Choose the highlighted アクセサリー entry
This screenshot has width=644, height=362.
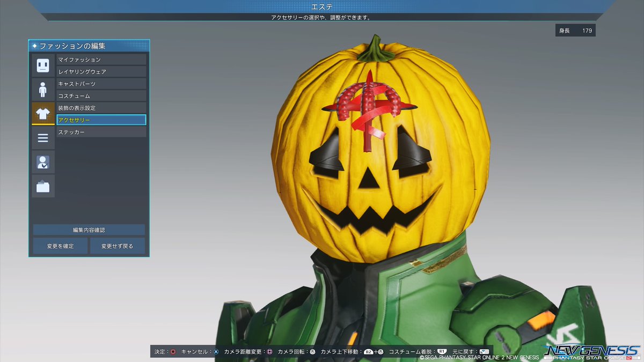[x=101, y=120]
